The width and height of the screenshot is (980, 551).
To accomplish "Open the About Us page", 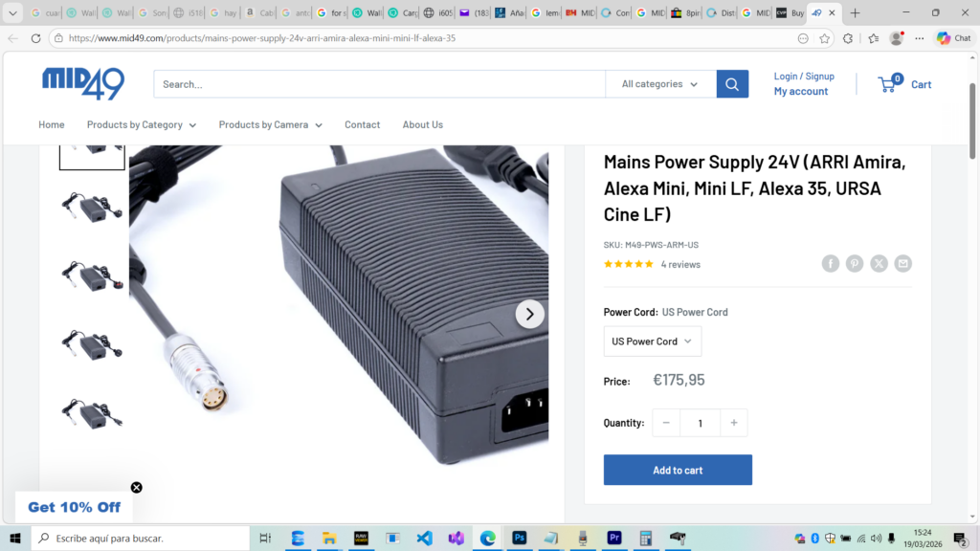I will [x=422, y=124].
